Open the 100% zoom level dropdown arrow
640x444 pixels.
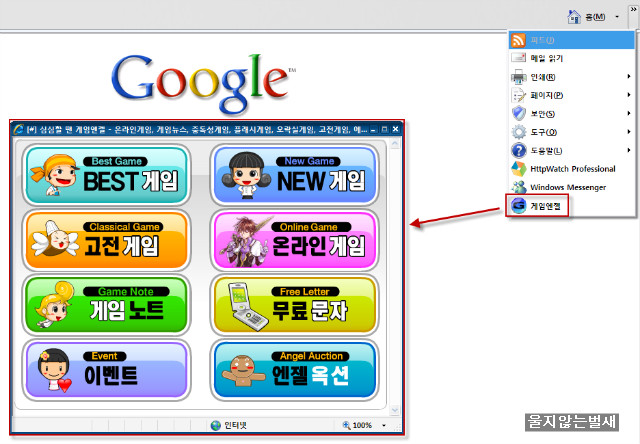click(x=384, y=425)
